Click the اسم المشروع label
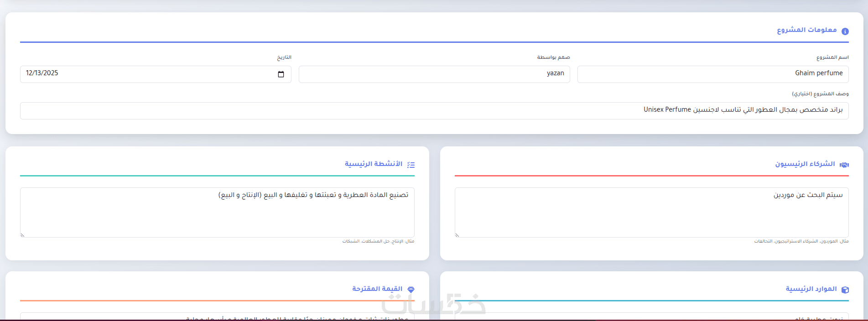This screenshot has width=868, height=321. point(832,57)
